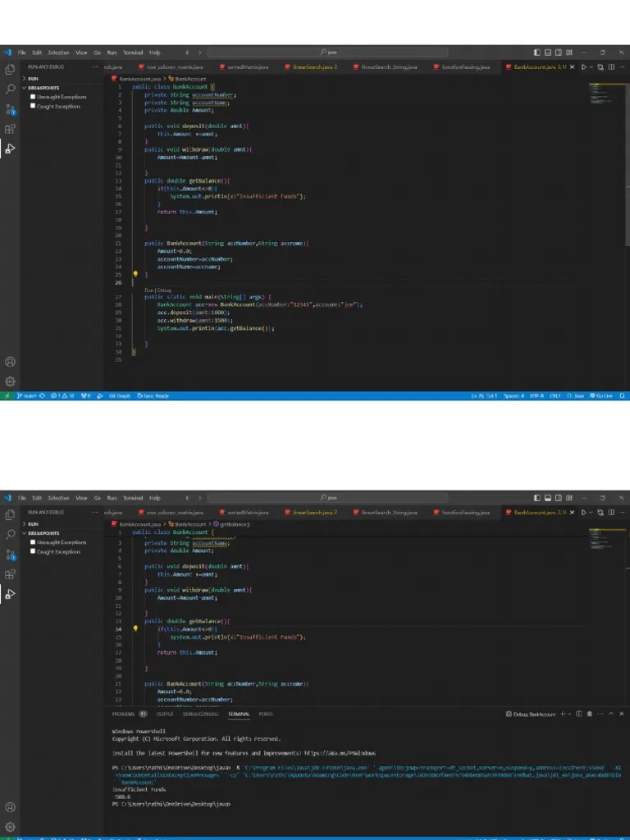Open Run and Debug more actions ellipsis, upper window
The width and height of the screenshot is (630, 840).
pos(95,67)
